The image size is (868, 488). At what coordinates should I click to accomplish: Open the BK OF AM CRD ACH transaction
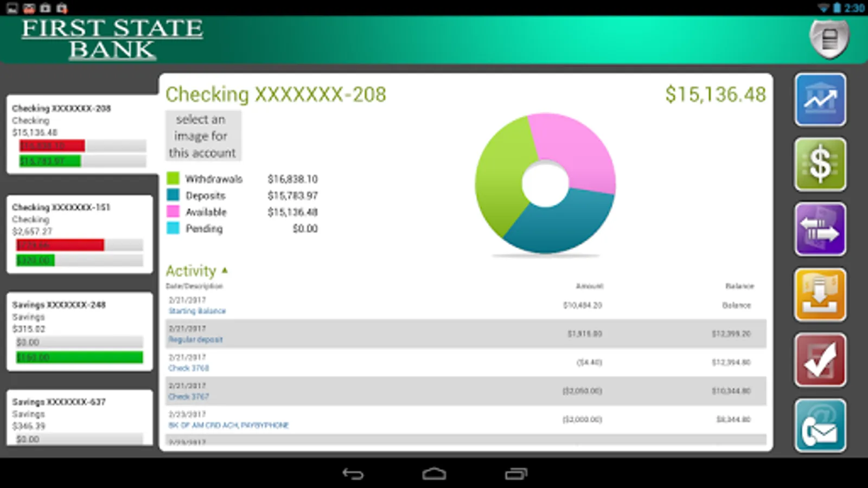(x=228, y=425)
